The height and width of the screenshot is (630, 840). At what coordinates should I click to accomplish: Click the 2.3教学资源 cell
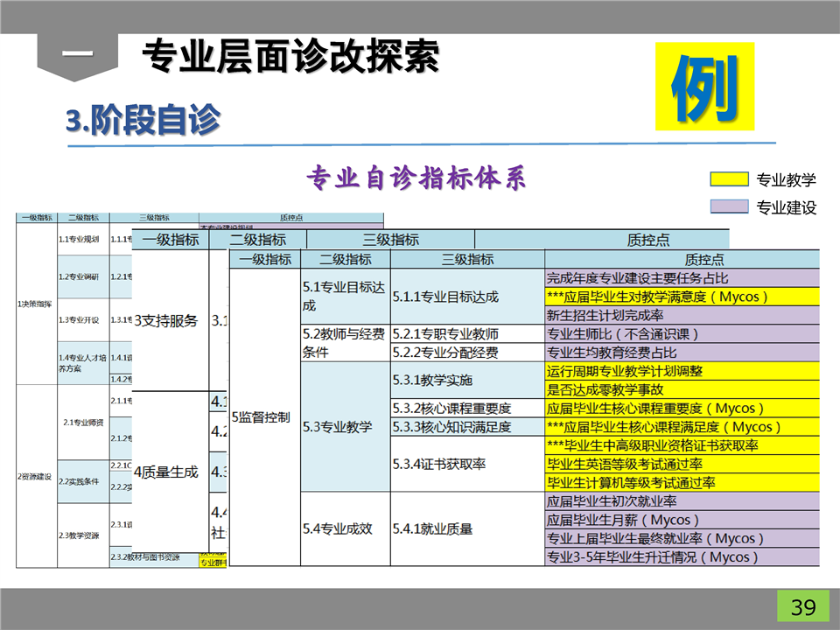(83, 535)
